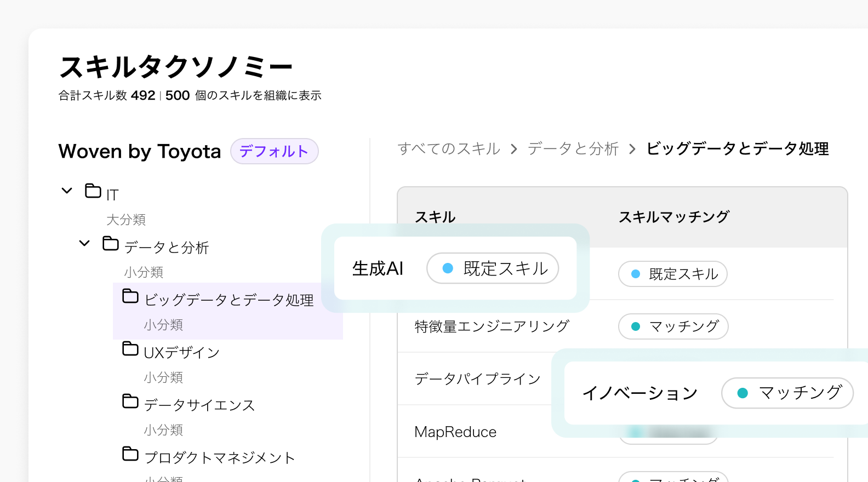Click the 小分類 label under データと分析
The image size is (868, 482).
point(144,272)
